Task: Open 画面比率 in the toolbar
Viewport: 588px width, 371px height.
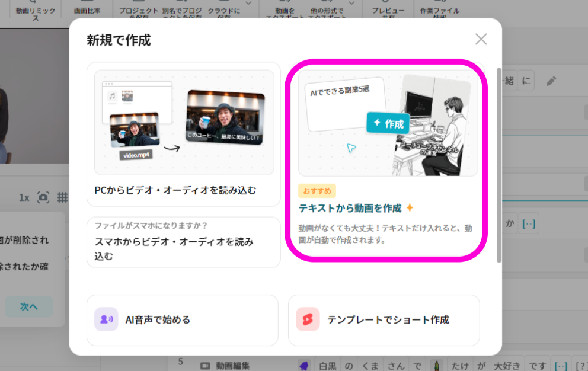Action: [86, 11]
